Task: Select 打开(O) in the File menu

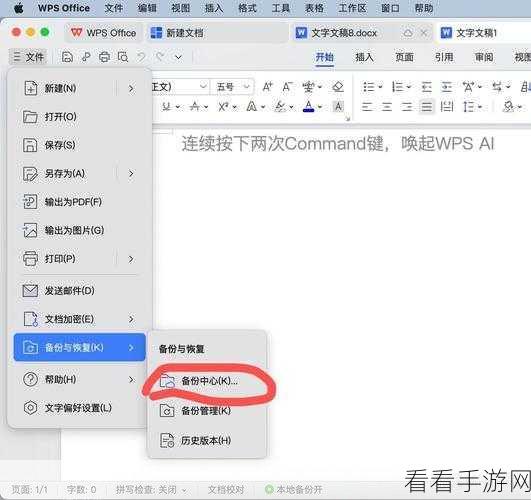Action: [80, 117]
